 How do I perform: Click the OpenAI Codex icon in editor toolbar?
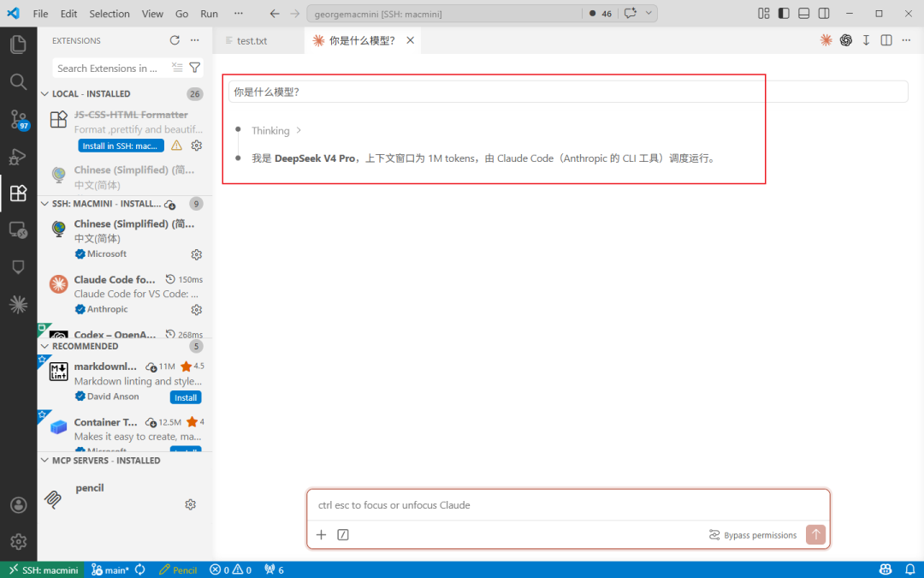[x=846, y=40]
